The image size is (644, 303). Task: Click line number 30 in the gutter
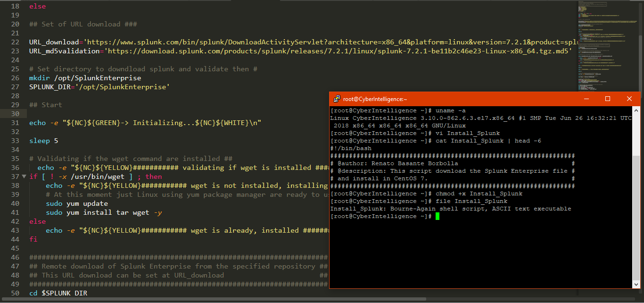click(15, 114)
